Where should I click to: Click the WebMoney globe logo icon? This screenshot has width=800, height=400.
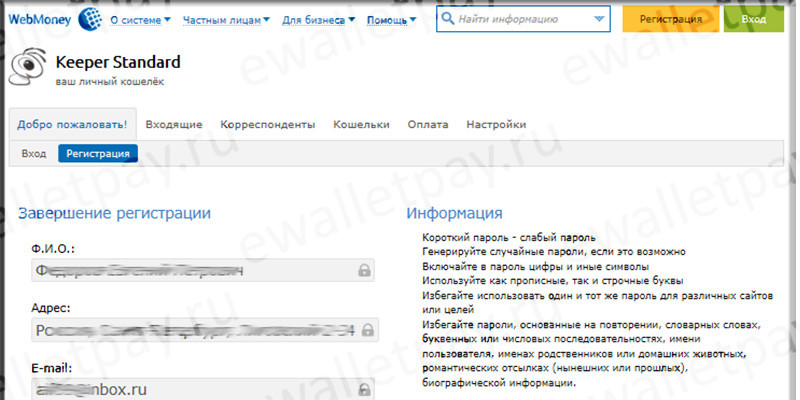point(91,19)
